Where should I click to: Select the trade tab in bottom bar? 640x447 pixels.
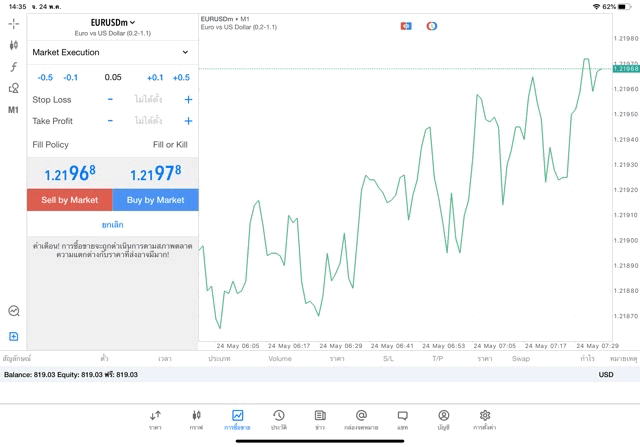click(x=238, y=420)
